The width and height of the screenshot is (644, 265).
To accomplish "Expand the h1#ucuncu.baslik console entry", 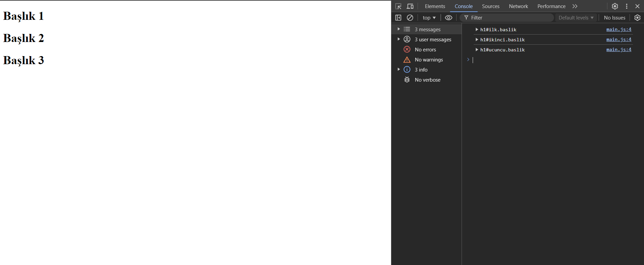I will pos(477,50).
